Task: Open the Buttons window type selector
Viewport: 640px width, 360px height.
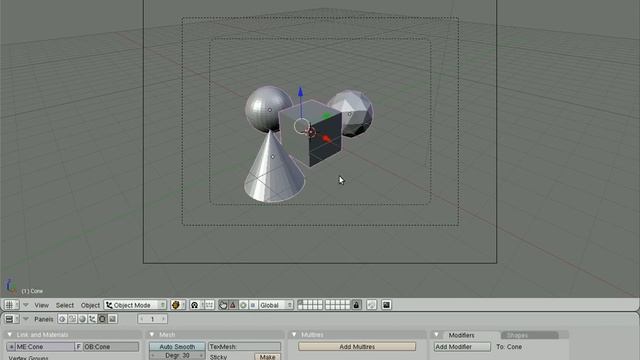Action: [11, 319]
